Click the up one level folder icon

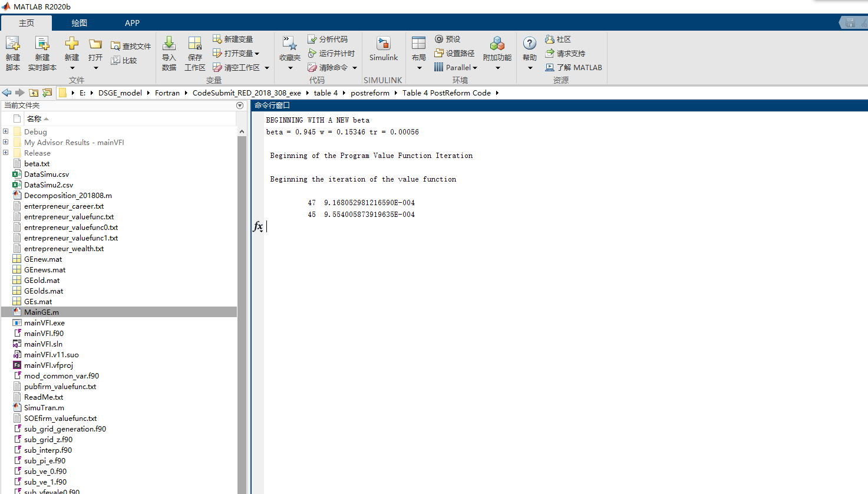click(34, 93)
